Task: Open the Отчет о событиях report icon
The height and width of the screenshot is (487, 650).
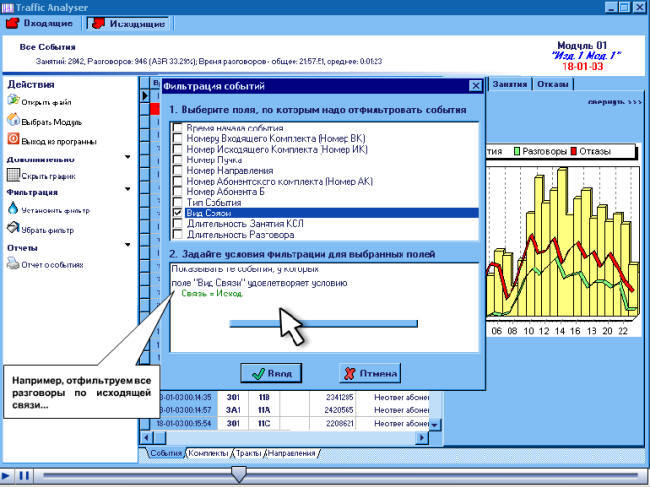Action: [13, 264]
